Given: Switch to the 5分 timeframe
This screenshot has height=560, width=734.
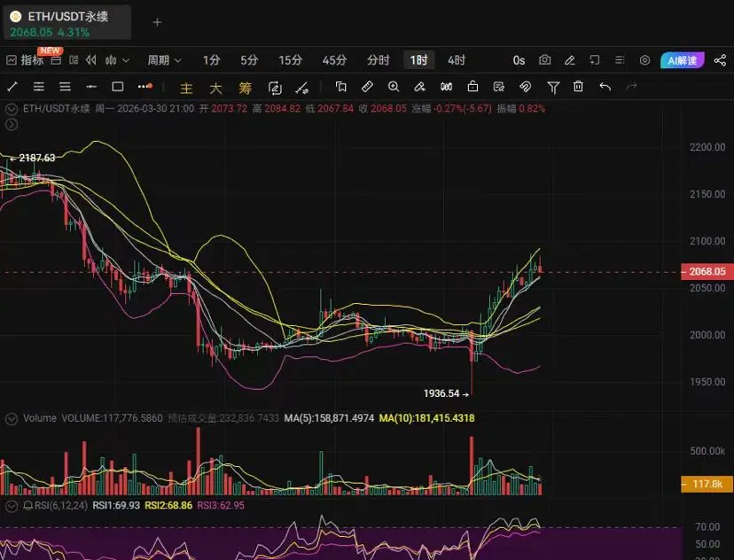Looking at the screenshot, I should point(249,60).
